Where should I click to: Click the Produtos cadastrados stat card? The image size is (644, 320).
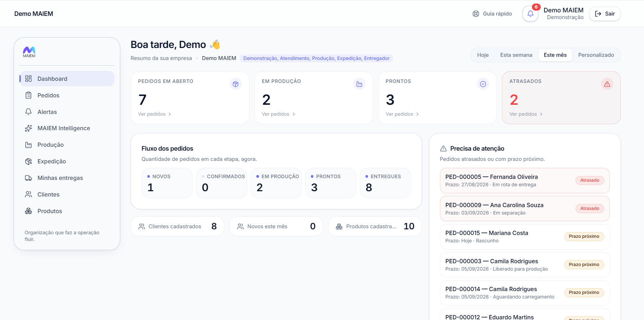click(x=375, y=226)
